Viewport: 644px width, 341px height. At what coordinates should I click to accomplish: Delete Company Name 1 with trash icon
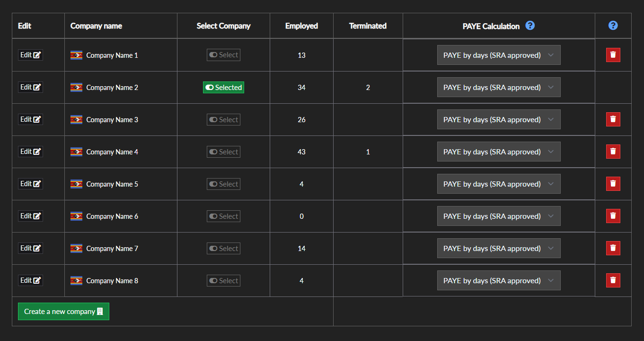point(613,55)
